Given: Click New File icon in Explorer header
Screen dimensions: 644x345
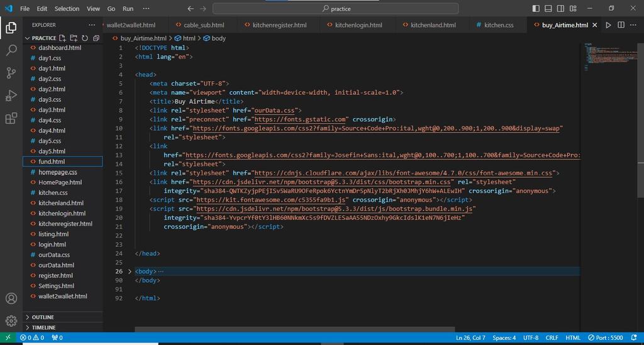Looking at the screenshot, I should tap(62, 38).
